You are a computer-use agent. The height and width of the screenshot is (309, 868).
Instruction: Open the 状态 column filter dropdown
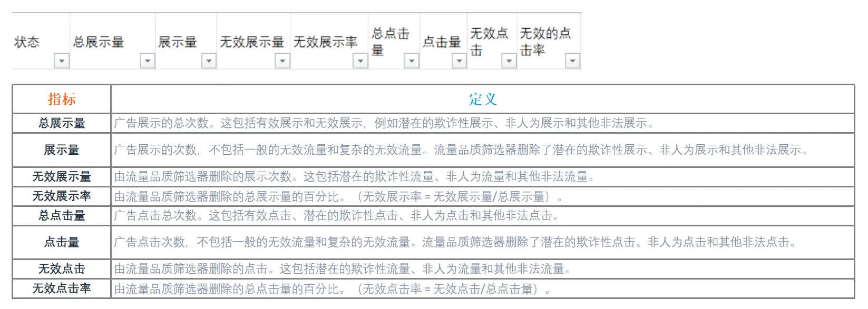coord(62,61)
